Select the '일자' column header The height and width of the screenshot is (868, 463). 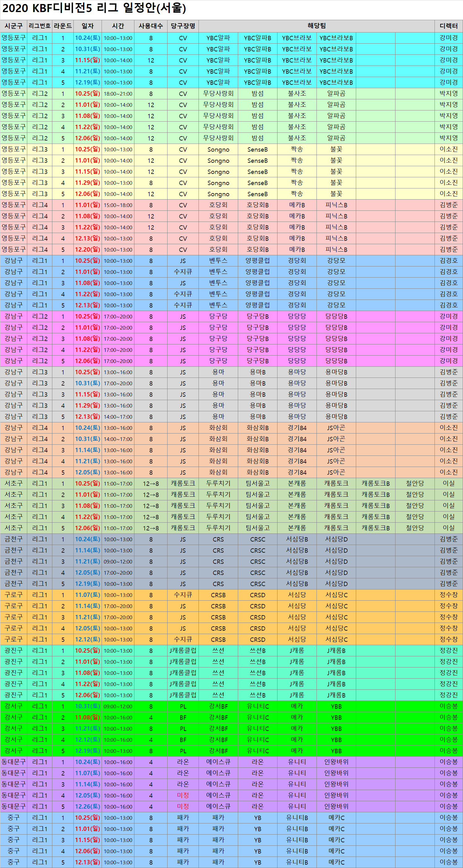87,26
